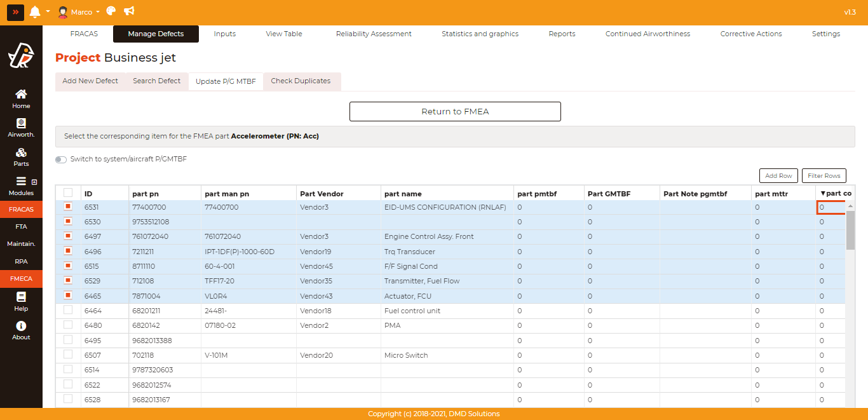Image resolution: width=868 pixels, height=420 pixels.
Task: Open the color theme palette icon
Action: [111, 11]
